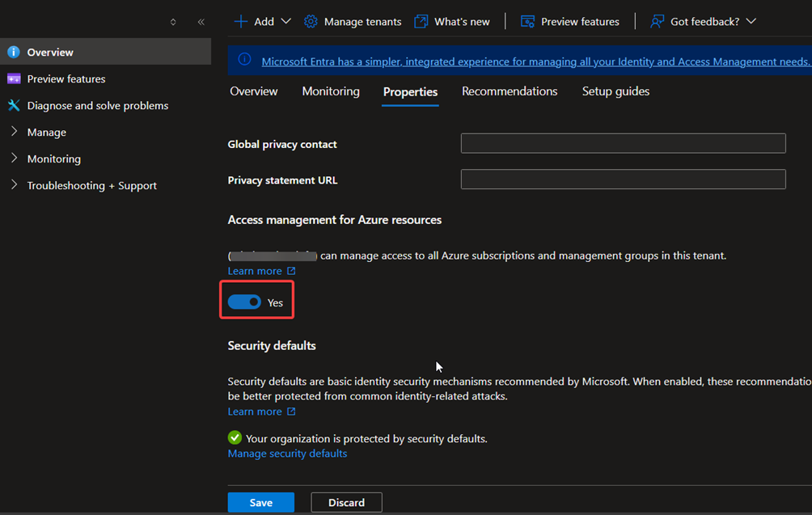Screen dimensions: 812x515
Task: Expand Troubleshooting + Support section
Action: (x=14, y=185)
